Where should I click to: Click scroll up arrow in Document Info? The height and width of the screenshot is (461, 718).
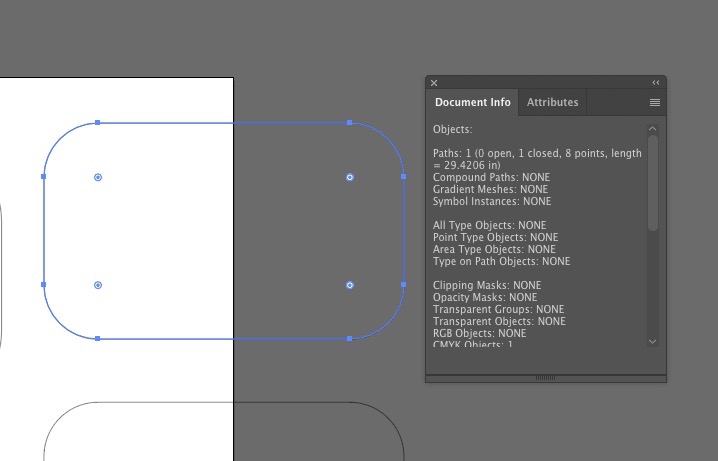point(653,129)
